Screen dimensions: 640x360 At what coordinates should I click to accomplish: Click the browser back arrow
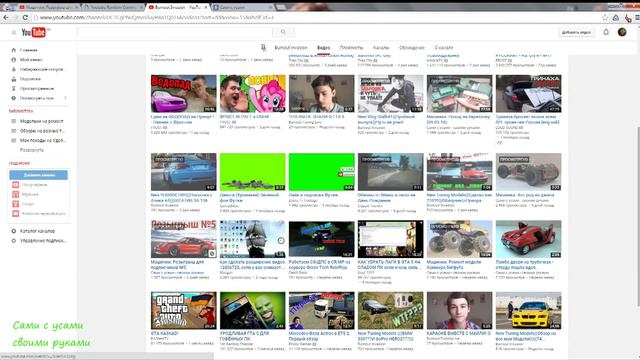pos(6,18)
